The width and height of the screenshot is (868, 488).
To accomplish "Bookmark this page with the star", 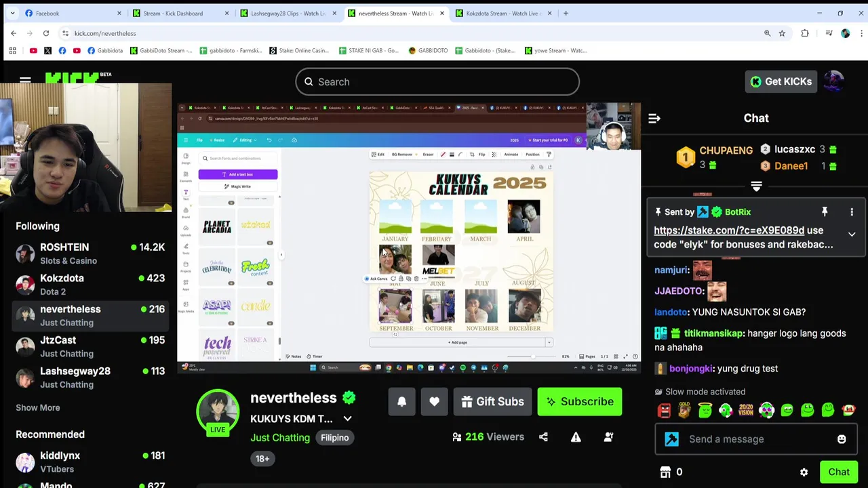I will tap(782, 33).
